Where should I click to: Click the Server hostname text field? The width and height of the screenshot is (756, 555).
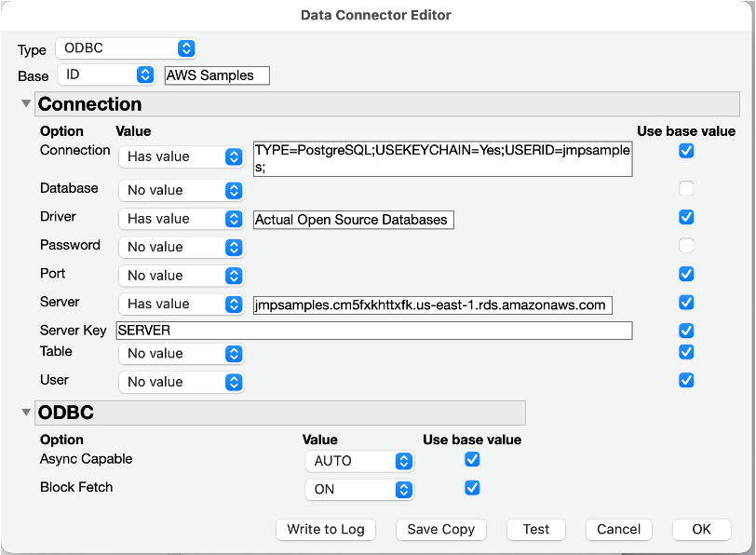[x=432, y=305]
